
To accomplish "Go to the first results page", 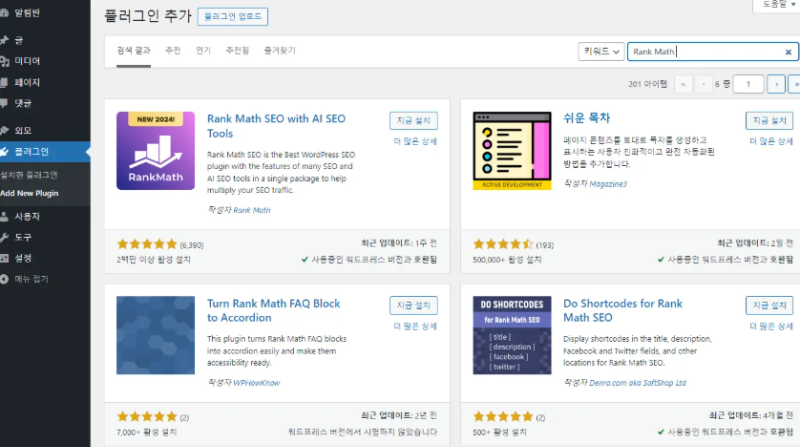I will (683, 84).
